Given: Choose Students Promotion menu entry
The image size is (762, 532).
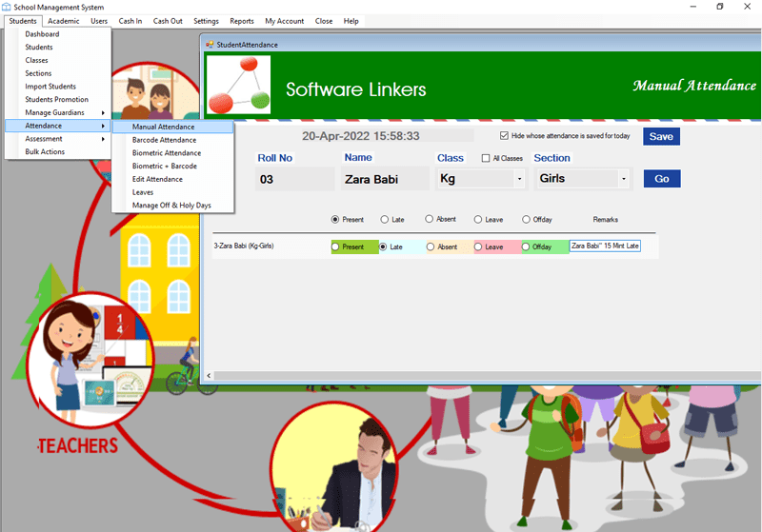Looking at the screenshot, I should point(58,100).
